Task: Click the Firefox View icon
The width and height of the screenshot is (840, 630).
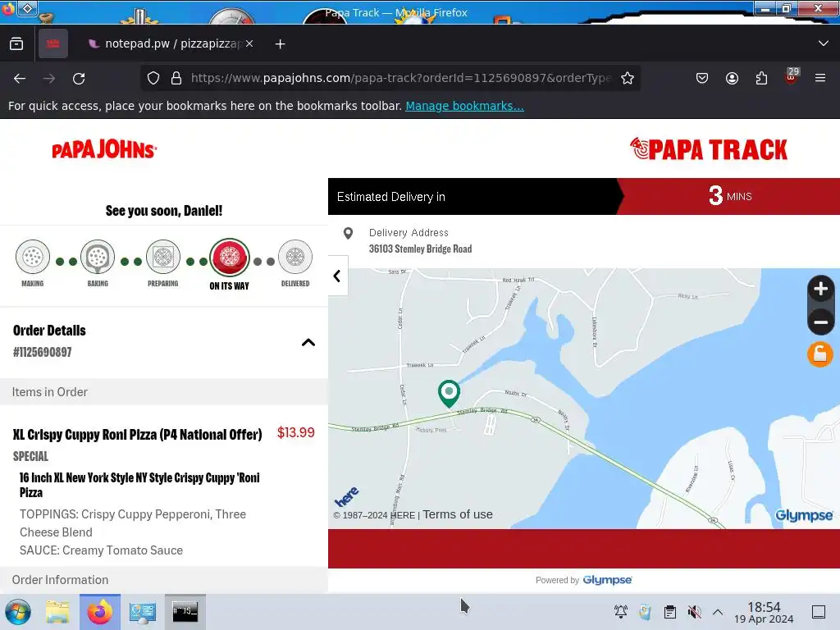Action: [16, 43]
